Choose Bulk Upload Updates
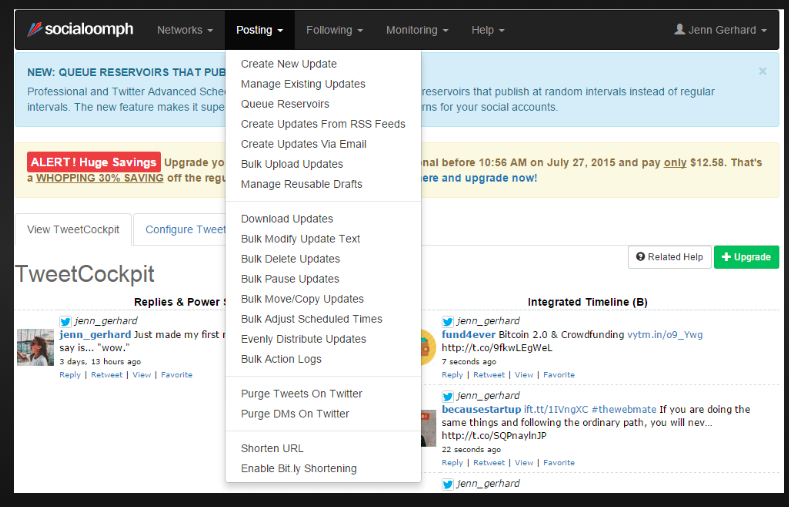 292,164
